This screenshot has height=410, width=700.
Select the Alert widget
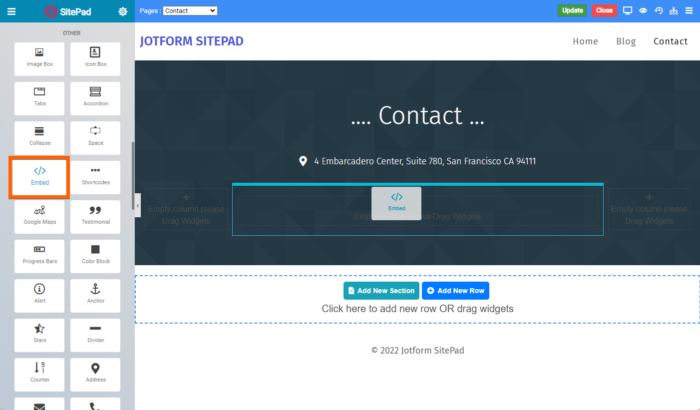coord(39,296)
